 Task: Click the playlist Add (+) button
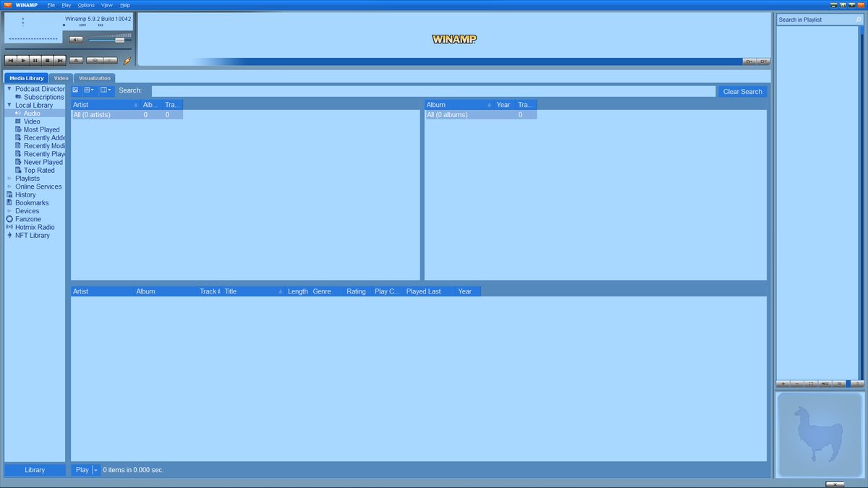(x=783, y=384)
